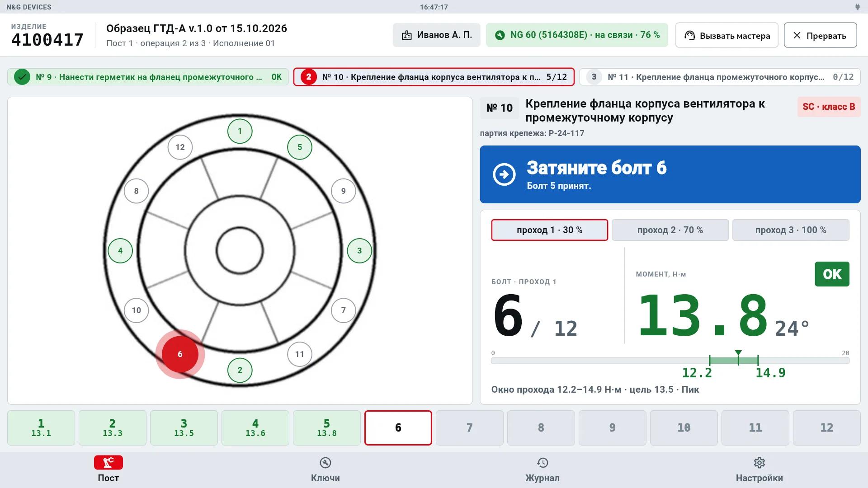Select bolt tile 12 in bottom strip
This screenshot has width=868, height=488.
click(x=826, y=428)
